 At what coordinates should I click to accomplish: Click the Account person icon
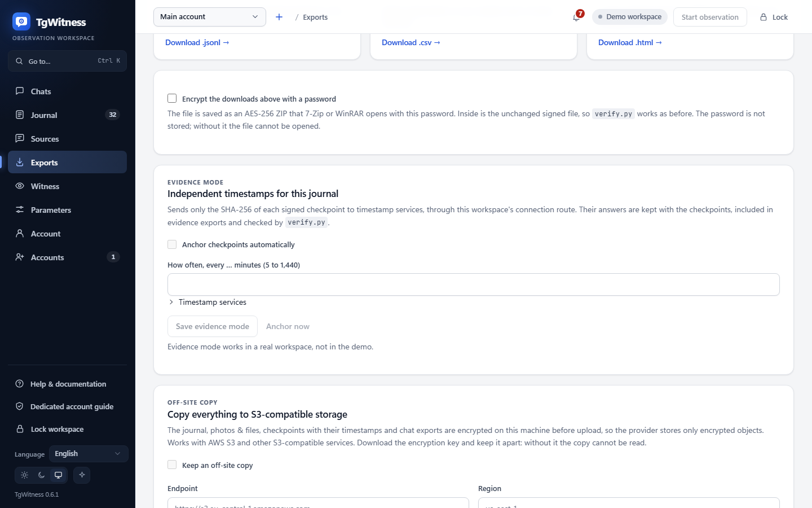click(x=20, y=234)
